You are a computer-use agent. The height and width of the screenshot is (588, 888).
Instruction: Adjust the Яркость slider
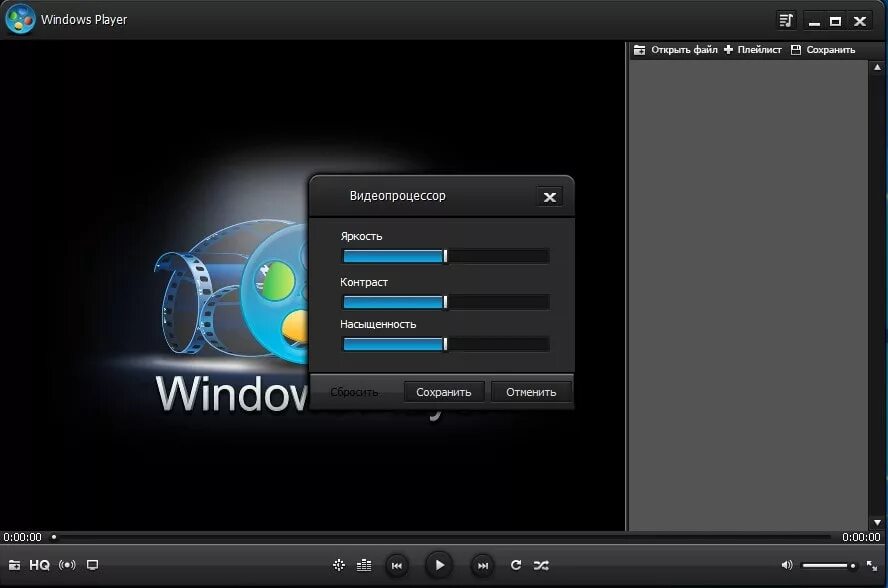(x=446, y=257)
